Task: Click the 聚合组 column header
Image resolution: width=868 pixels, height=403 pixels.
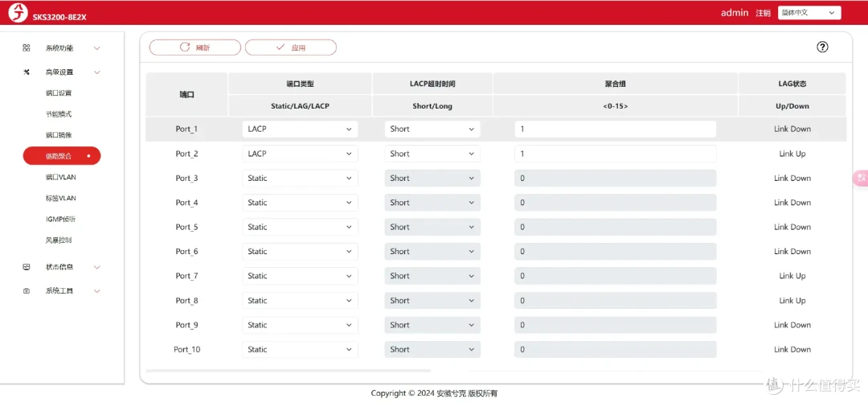Action: [x=615, y=84]
